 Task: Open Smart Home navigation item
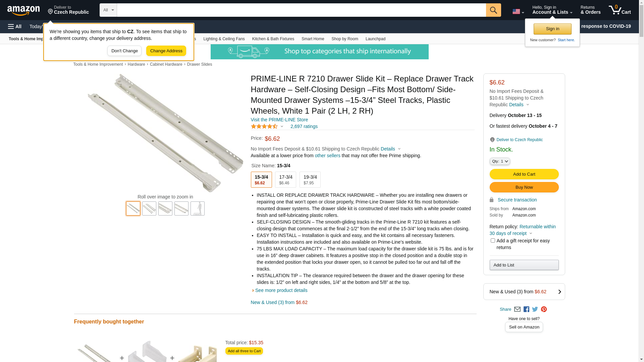pyautogui.click(x=313, y=39)
